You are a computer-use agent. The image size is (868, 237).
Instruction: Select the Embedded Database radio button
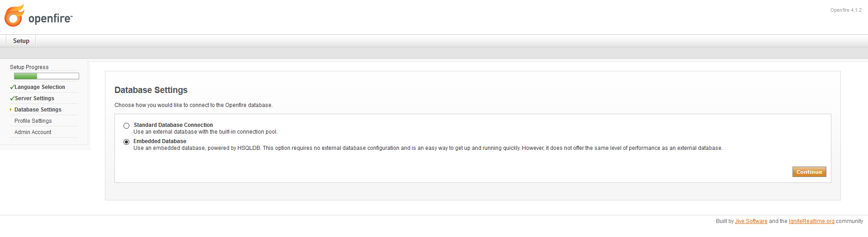[x=127, y=142]
